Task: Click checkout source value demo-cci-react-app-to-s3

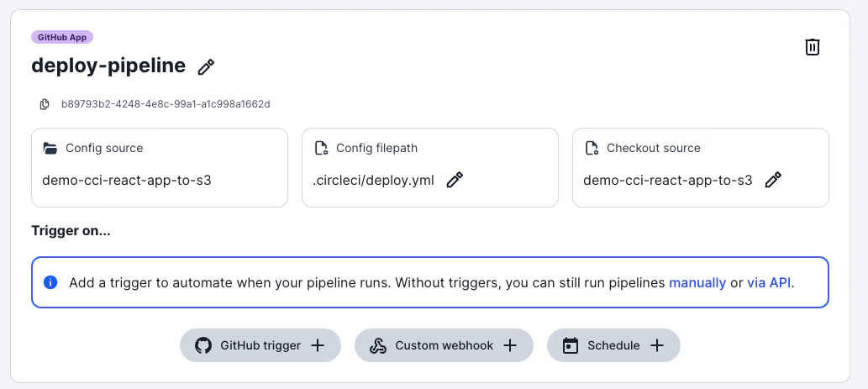Action: click(x=668, y=181)
